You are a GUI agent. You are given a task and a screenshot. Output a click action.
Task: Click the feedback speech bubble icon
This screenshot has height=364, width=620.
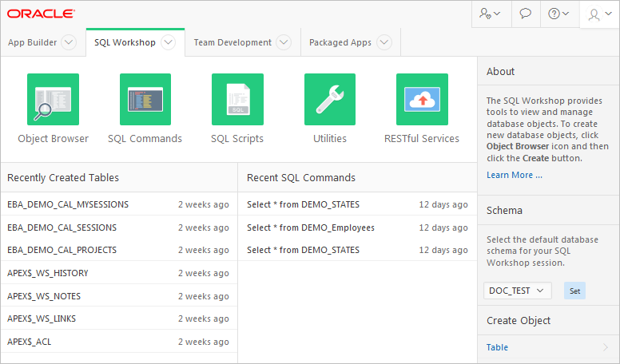525,14
